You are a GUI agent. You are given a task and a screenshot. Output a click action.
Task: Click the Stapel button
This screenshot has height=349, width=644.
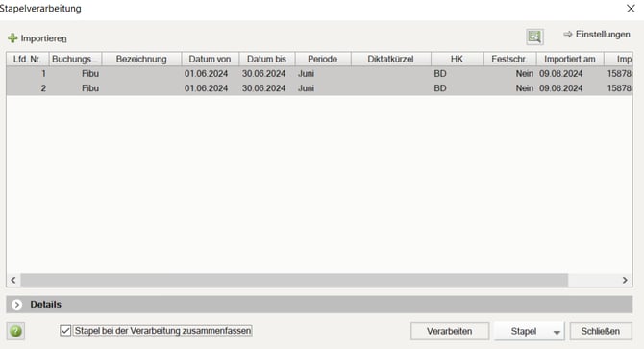[523, 331]
